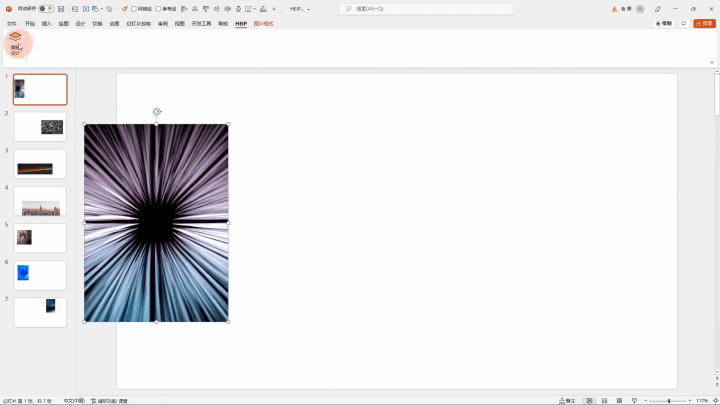Select slide 5 thumbnail

click(x=40, y=238)
